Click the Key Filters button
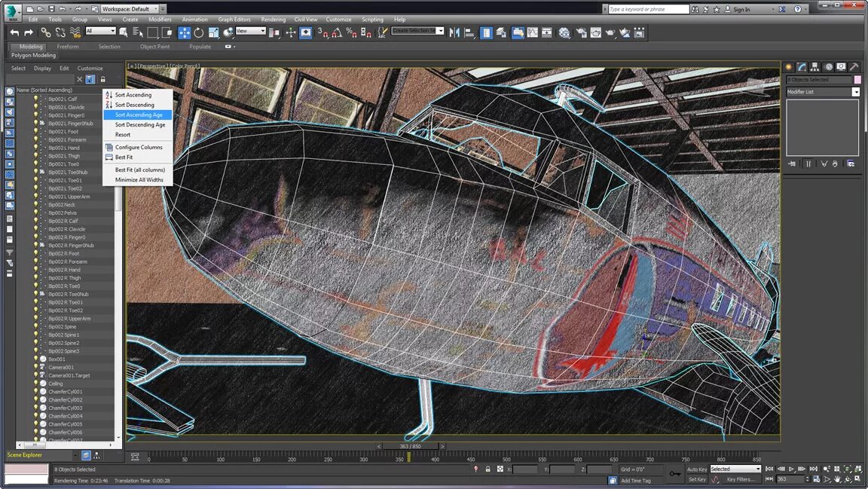Viewport: 868px width, 489px height. click(740, 479)
